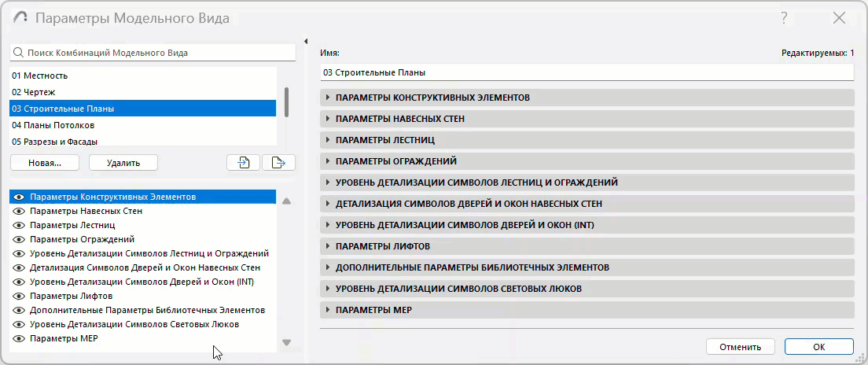Expand ПАРАМЕТРЫ КОНСТРУКТИВНЫХ ЭЛЕМЕНТОВ section
This screenshot has height=365, width=868.
tap(587, 98)
